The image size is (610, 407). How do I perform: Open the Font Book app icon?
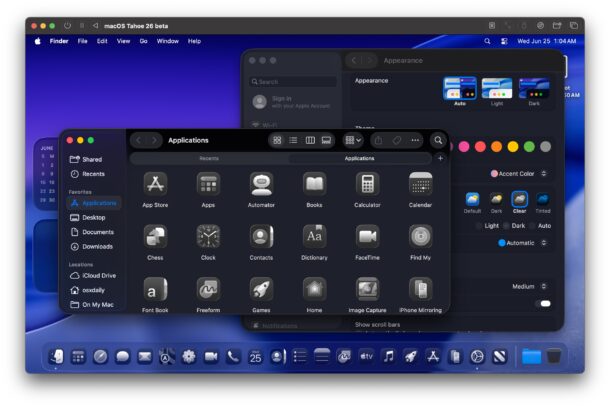[x=155, y=289]
